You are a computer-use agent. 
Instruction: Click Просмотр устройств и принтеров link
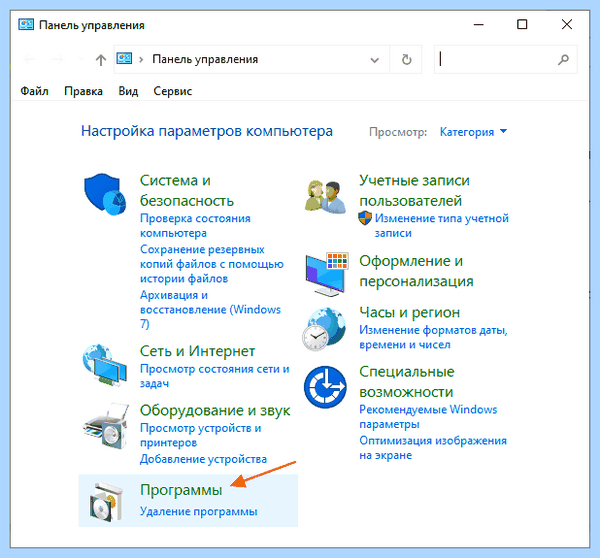pyautogui.click(x=201, y=435)
